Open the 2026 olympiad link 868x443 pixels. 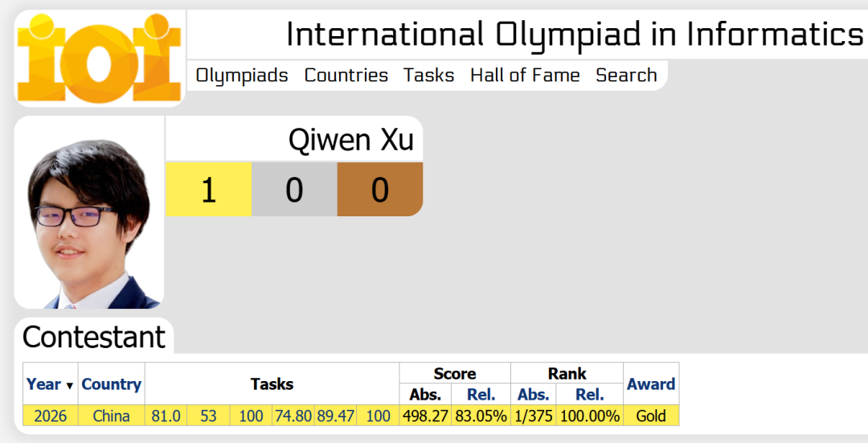click(51, 416)
